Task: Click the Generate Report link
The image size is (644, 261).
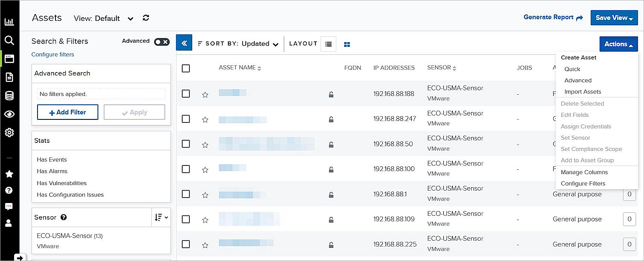Action: pos(549,17)
